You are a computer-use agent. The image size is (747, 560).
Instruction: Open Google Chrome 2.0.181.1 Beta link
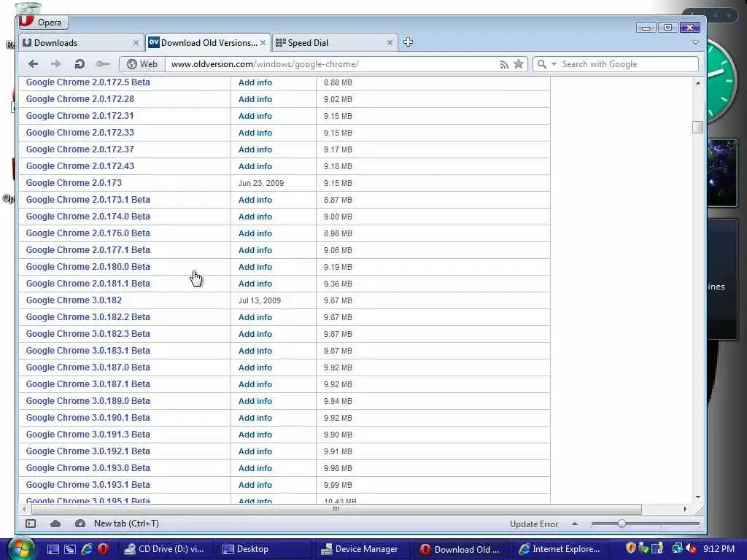click(x=88, y=284)
